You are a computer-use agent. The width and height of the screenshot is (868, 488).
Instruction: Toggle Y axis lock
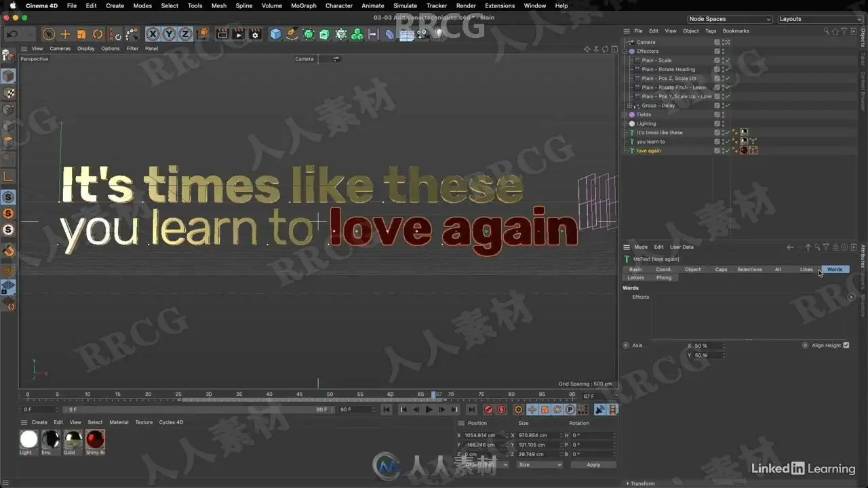coord(169,34)
